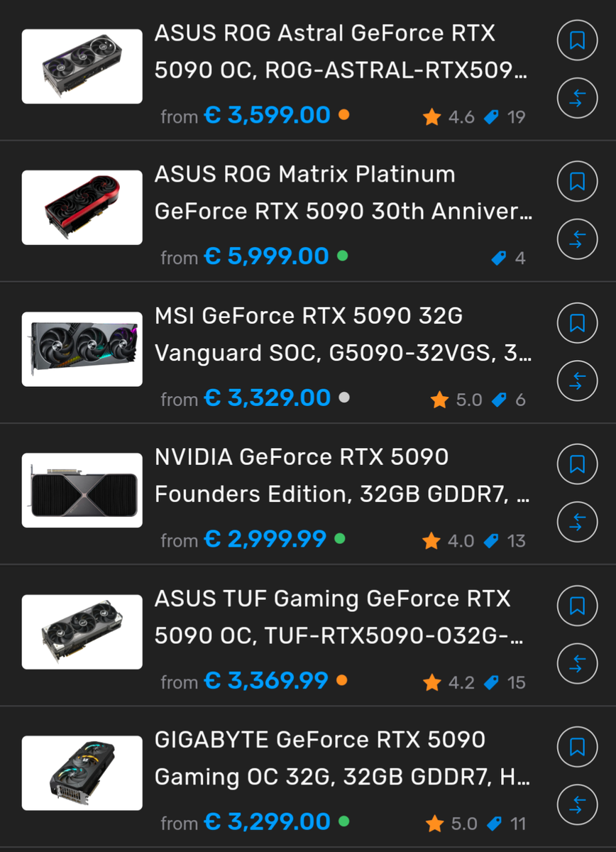View the 15 offers for ASUS TUF Gaming
Image resolution: width=616 pixels, height=852 pixels.
tap(507, 682)
